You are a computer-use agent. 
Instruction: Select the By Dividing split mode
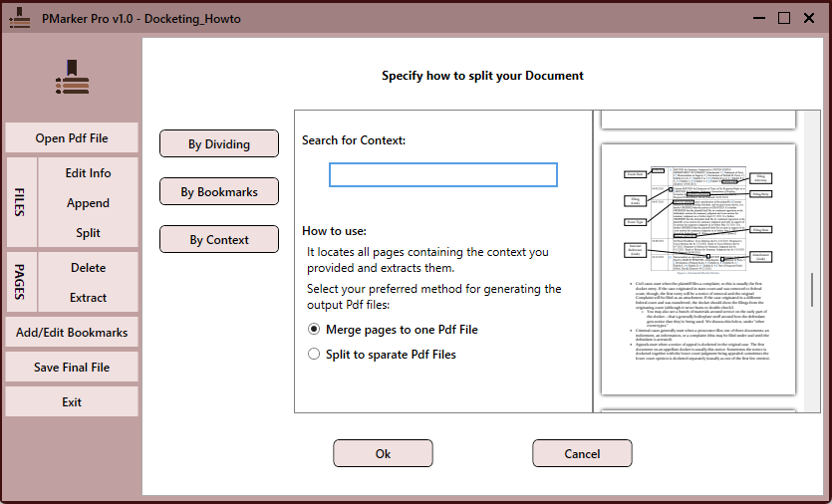click(x=219, y=143)
